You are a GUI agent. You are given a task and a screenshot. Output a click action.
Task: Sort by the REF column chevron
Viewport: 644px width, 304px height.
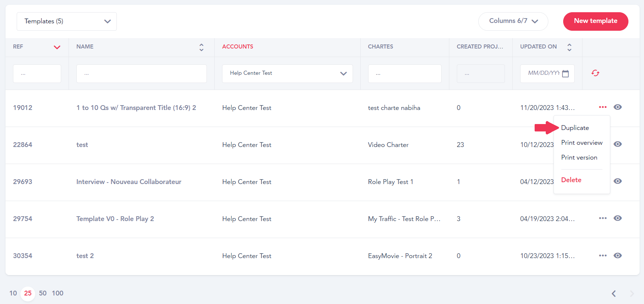pos(57,47)
